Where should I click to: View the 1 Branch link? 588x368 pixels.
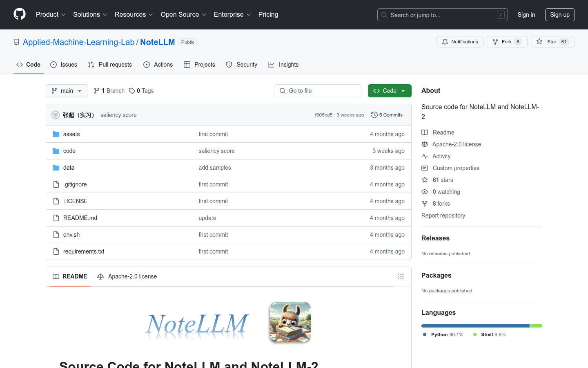pyautogui.click(x=109, y=91)
